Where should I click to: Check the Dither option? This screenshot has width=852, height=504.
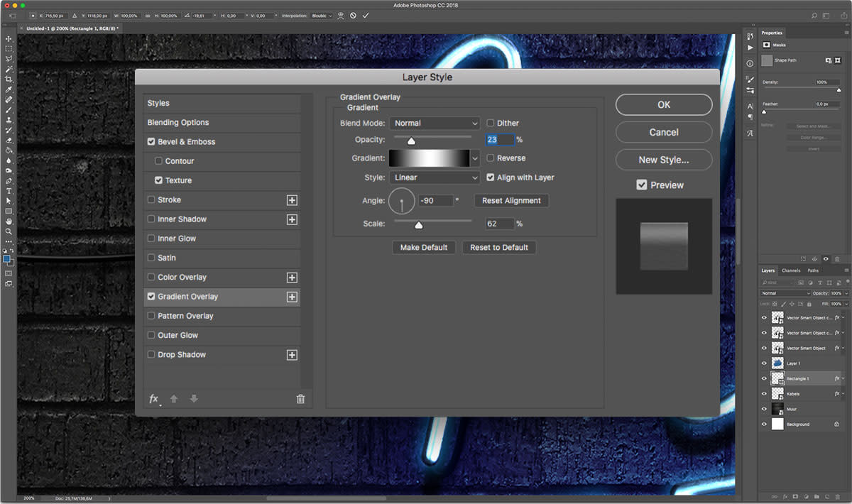491,123
